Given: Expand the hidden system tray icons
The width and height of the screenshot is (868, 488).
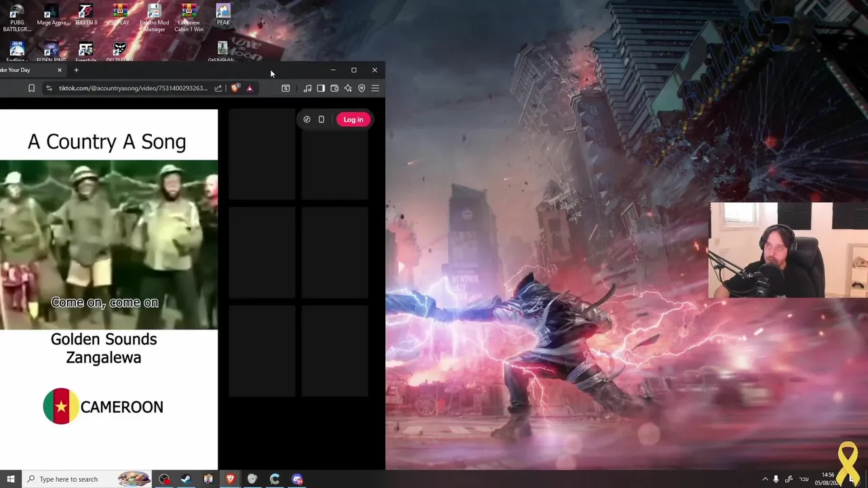Looking at the screenshot, I should 765,479.
